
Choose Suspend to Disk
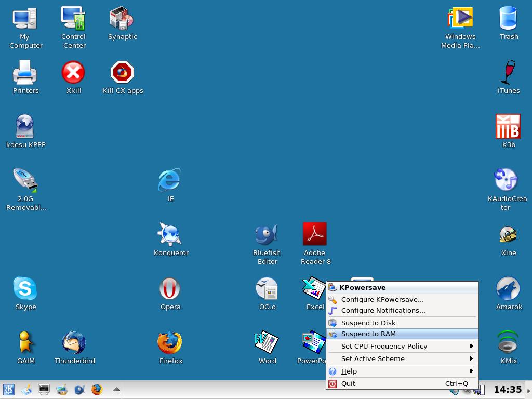(402, 323)
